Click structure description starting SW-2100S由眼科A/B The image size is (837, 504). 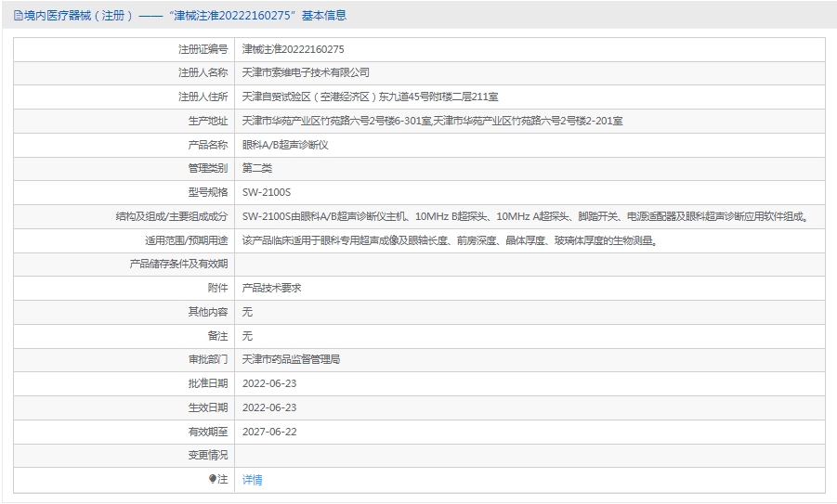click(526, 216)
